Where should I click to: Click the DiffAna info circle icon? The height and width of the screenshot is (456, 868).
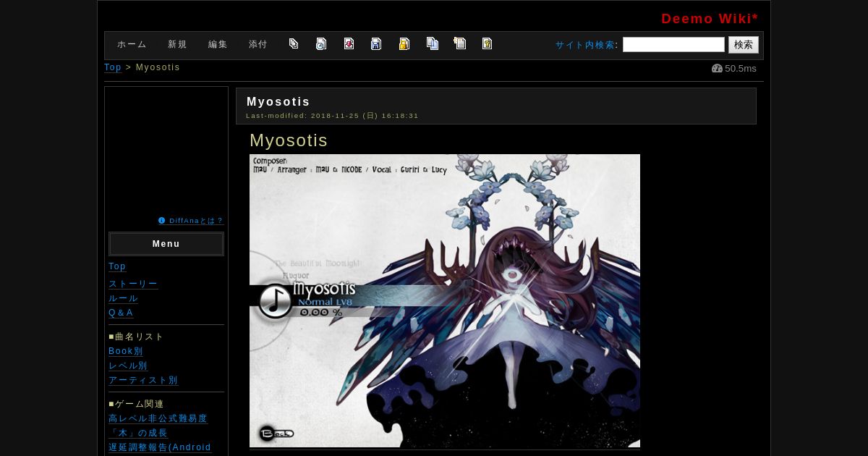[161, 221]
